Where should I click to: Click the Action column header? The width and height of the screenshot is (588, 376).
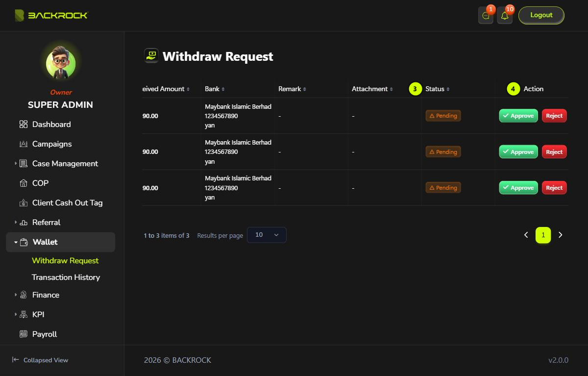(x=534, y=89)
